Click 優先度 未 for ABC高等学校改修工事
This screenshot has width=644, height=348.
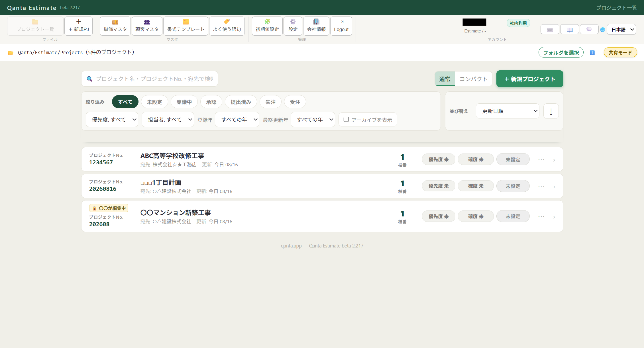[x=439, y=159]
